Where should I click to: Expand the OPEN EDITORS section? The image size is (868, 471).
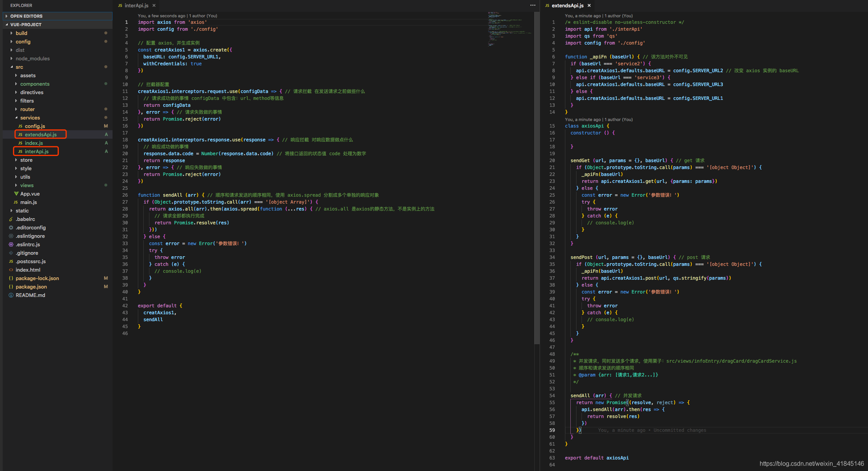tap(26, 16)
